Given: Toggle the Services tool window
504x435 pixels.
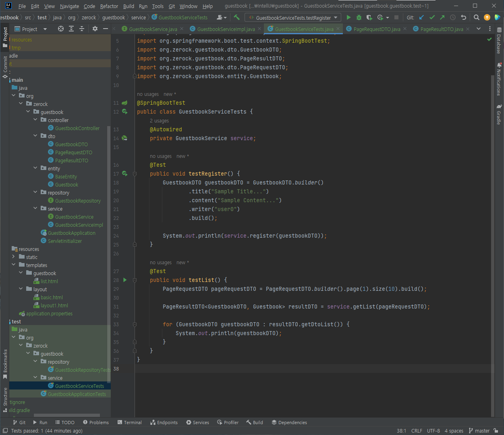Looking at the screenshot, I should tap(197, 423).
